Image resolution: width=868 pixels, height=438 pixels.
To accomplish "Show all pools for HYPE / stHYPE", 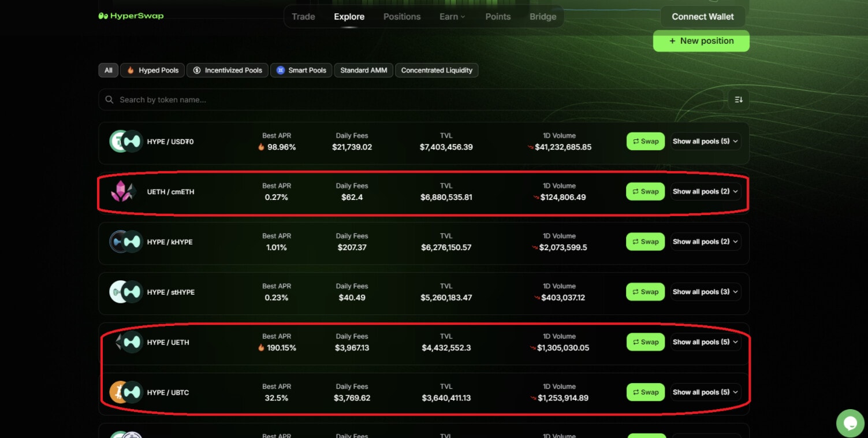I will 706,292.
